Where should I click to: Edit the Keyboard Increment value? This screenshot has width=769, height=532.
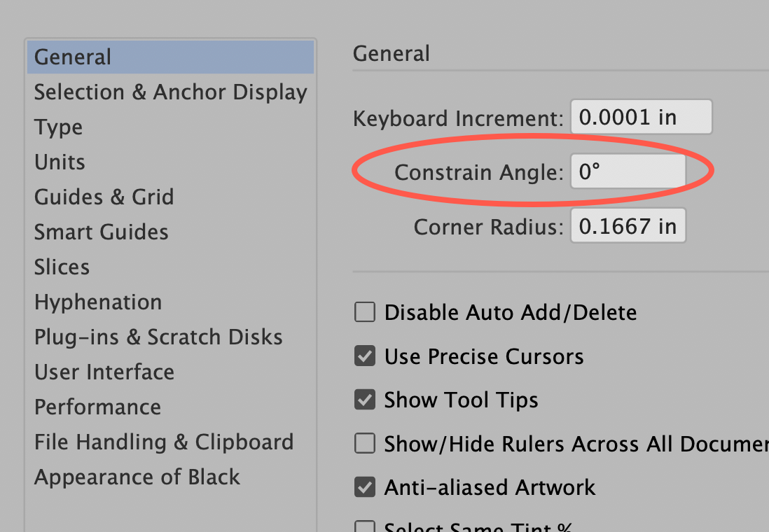pyautogui.click(x=641, y=117)
